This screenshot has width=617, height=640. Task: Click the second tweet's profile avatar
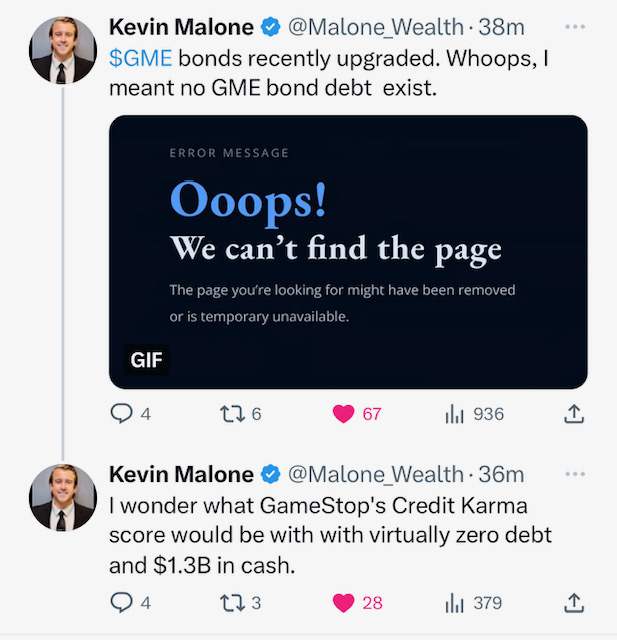(62, 497)
